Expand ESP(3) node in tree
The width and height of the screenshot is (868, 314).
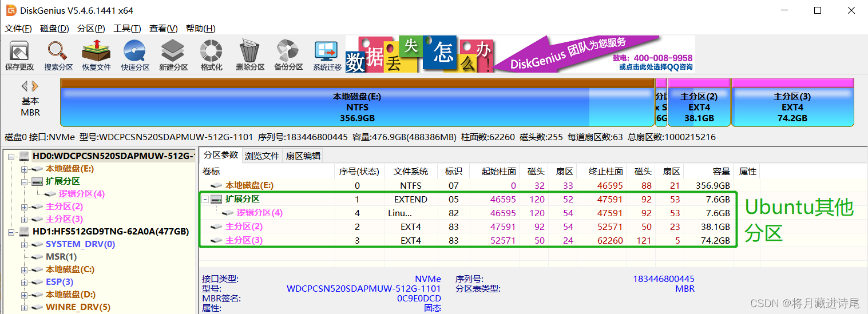(x=24, y=282)
